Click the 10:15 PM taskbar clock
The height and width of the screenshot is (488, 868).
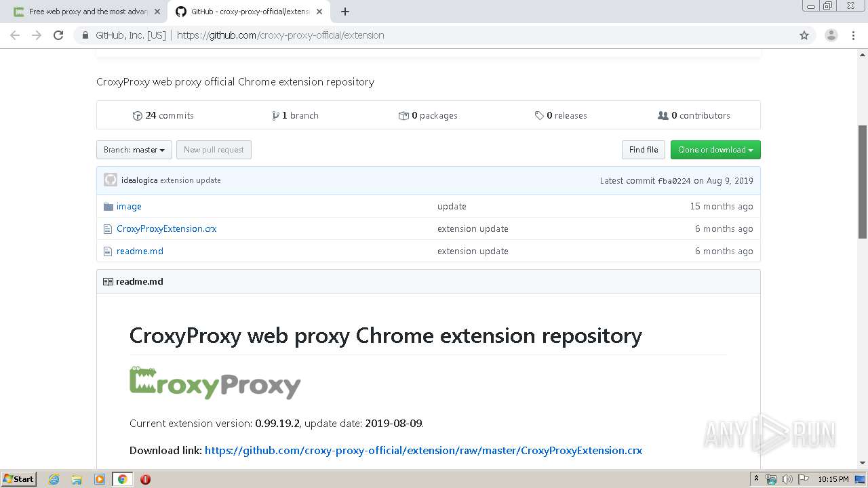[x=833, y=479]
